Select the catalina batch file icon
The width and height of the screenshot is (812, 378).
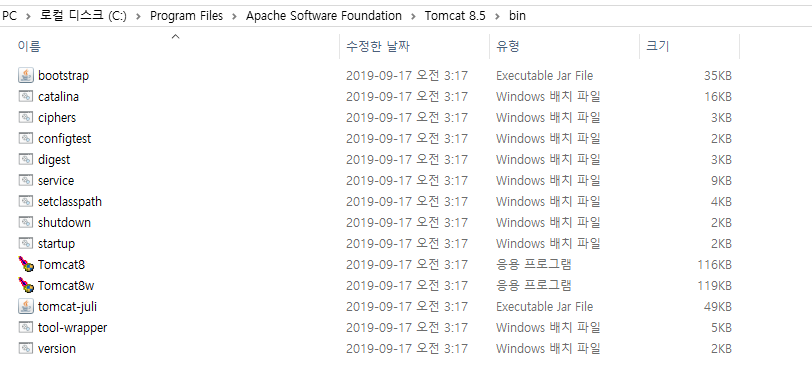coord(26,96)
